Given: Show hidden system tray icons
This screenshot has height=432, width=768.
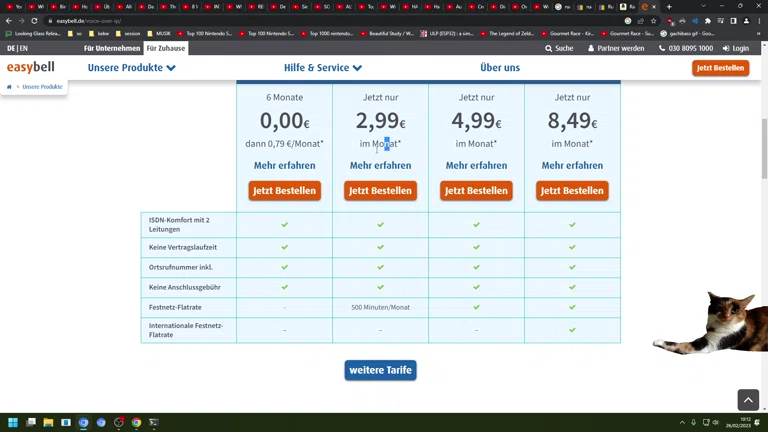Looking at the screenshot, I should point(682,423).
